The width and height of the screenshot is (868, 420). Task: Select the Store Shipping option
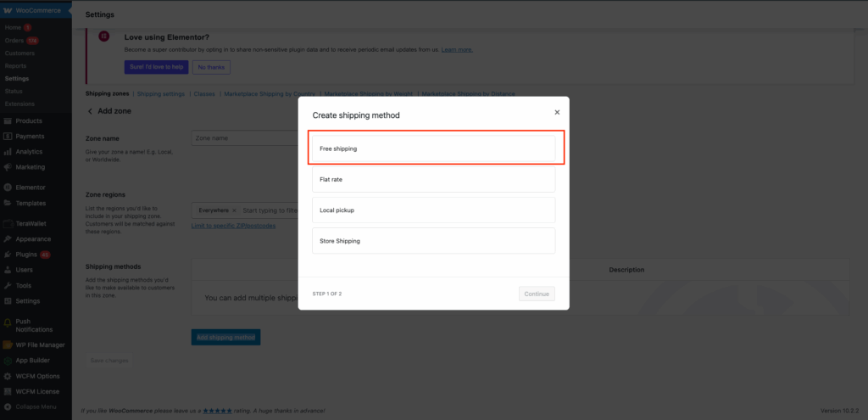tap(433, 241)
